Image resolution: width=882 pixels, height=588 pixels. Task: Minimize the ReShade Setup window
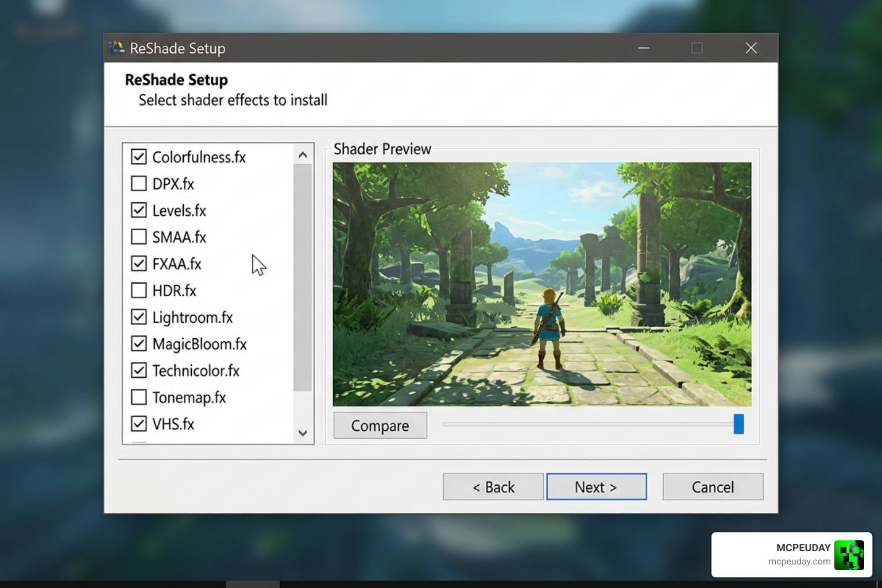point(644,48)
